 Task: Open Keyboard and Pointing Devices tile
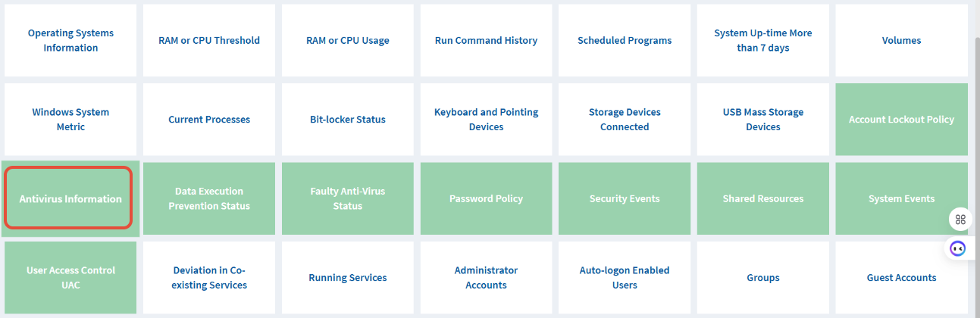point(486,120)
